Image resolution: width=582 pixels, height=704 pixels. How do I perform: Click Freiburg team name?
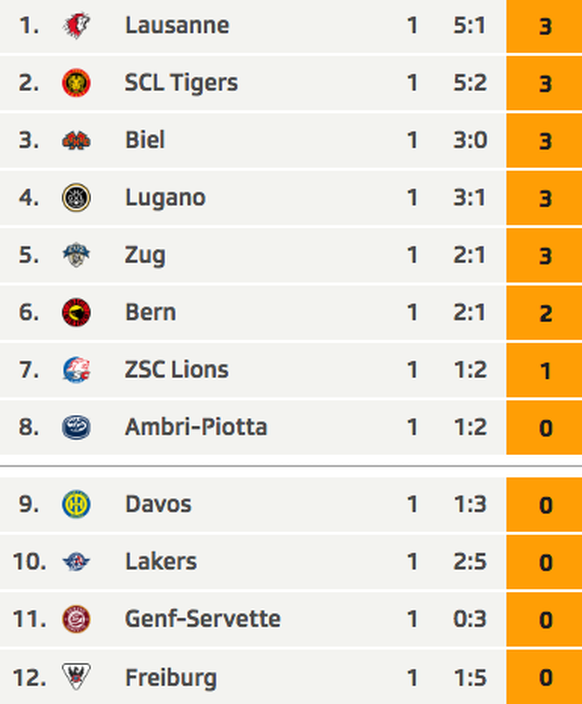tap(171, 678)
